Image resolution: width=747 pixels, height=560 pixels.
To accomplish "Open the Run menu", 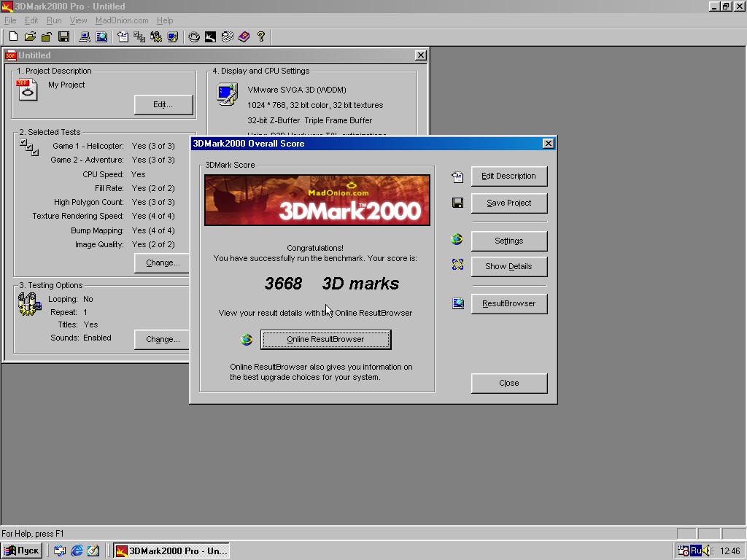I will coord(54,20).
